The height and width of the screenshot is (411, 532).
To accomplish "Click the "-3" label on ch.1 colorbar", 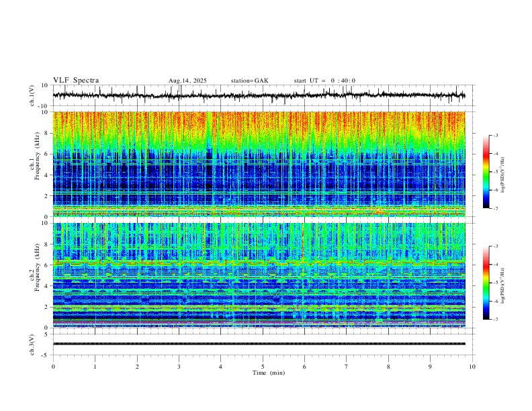I will (x=495, y=135).
